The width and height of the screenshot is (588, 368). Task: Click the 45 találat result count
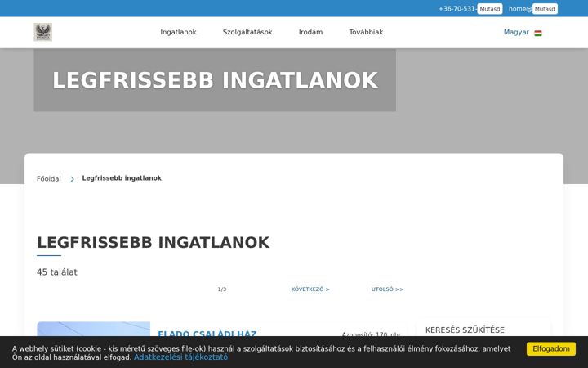pos(57,272)
